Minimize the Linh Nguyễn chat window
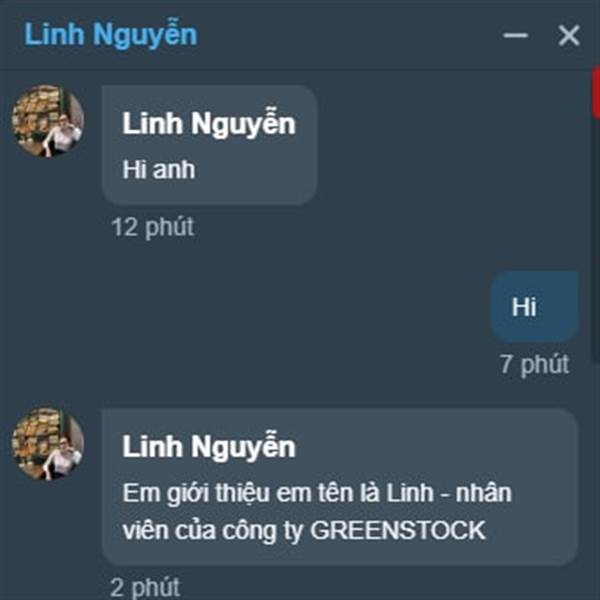The width and height of the screenshot is (600, 600). (x=515, y=36)
